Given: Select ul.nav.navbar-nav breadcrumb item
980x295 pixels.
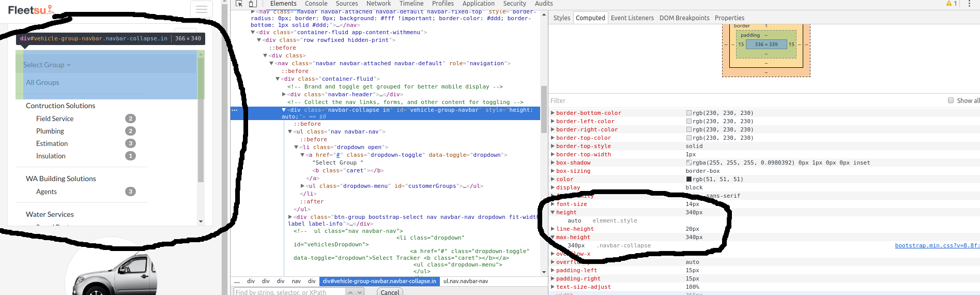Looking at the screenshot, I should pyautogui.click(x=466, y=282).
